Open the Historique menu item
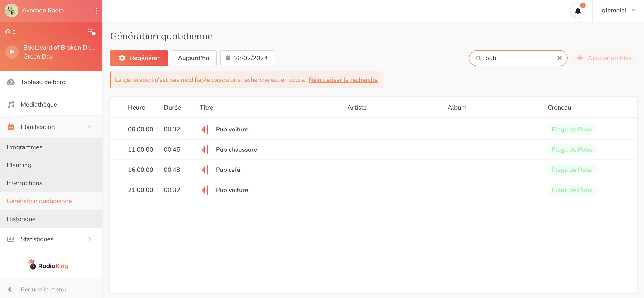The height and width of the screenshot is (298, 644). pyautogui.click(x=21, y=219)
